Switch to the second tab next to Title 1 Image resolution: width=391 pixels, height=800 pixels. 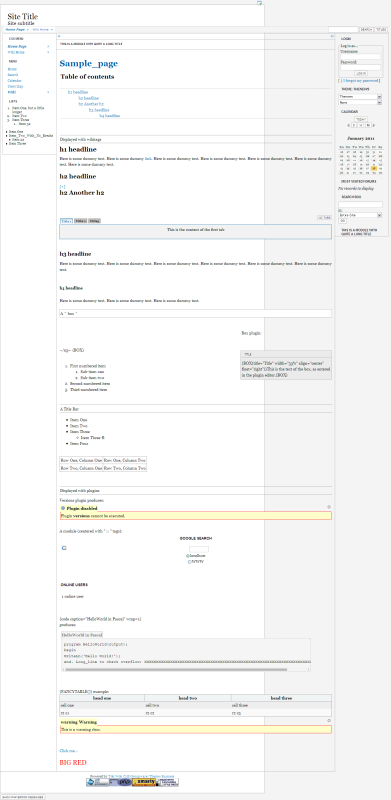click(x=80, y=221)
